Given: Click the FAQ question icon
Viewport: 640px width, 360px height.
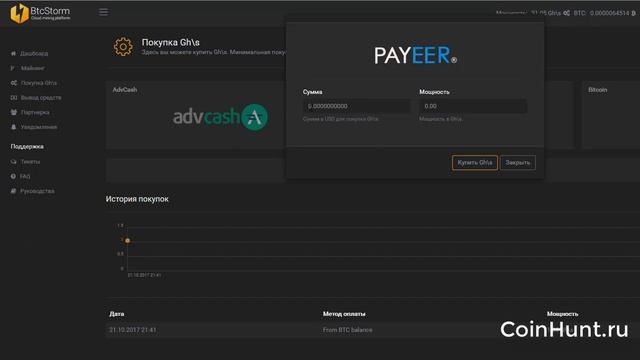Looking at the screenshot, I should [x=13, y=176].
